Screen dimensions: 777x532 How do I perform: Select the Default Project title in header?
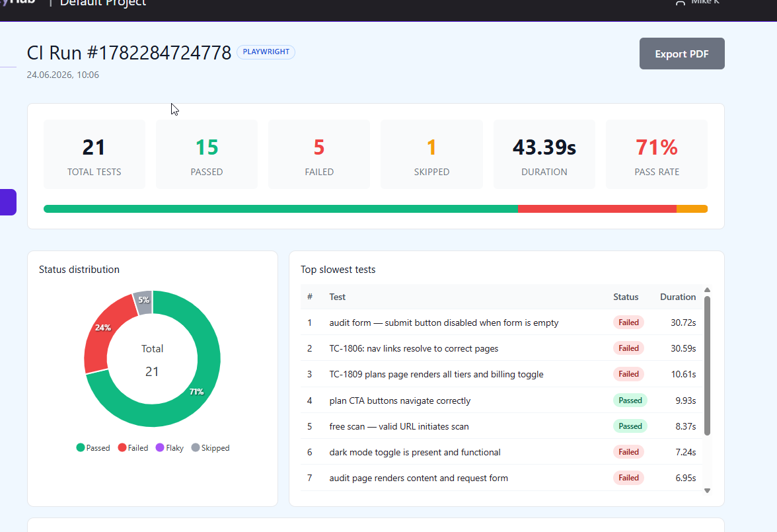(103, 3)
